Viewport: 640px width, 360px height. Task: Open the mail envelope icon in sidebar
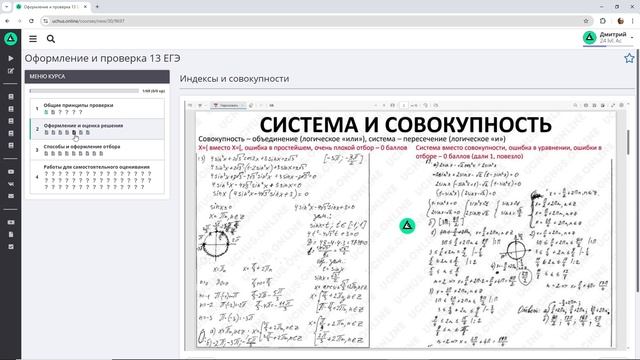point(11,196)
